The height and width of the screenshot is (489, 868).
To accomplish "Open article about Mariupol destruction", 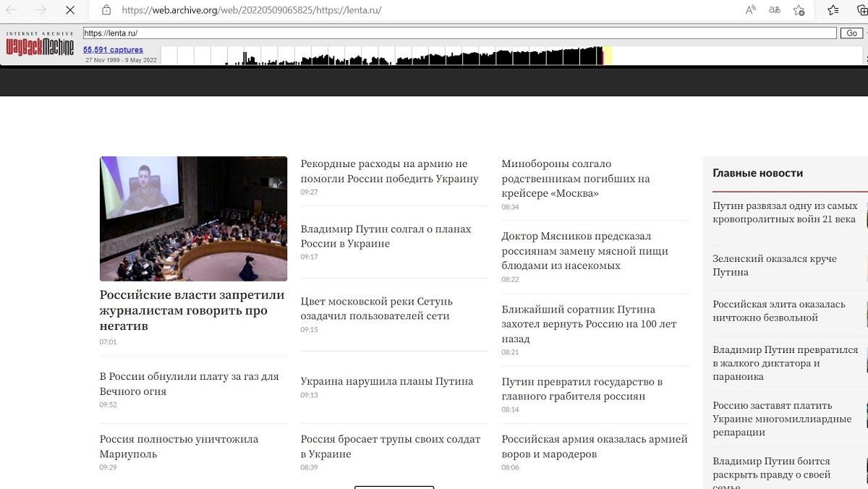I will (x=178, y=446).
